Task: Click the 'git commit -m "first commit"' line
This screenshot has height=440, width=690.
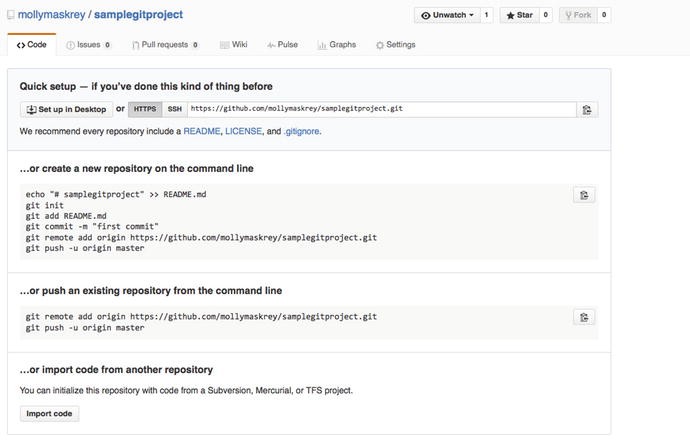Action: click(x=92, y=227)
